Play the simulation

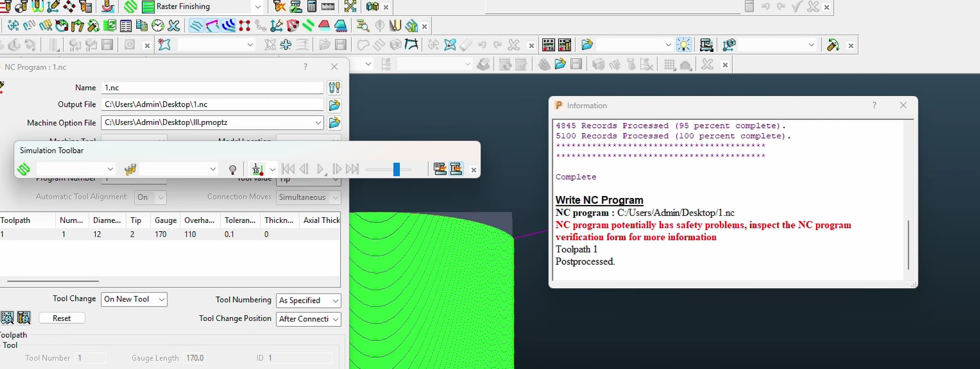(x=321, y=169)
